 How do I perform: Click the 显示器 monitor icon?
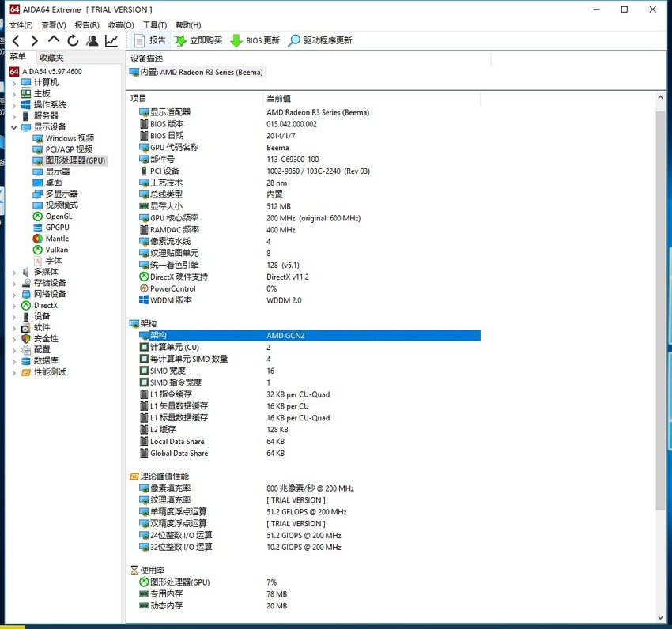pyautogui.click(x=38, y=171)
